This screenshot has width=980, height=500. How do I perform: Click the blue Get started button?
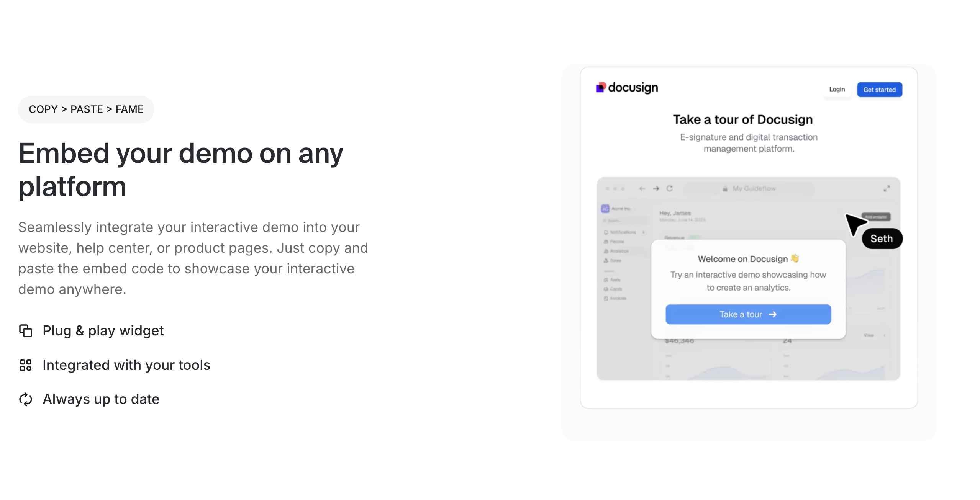(879, 90)
